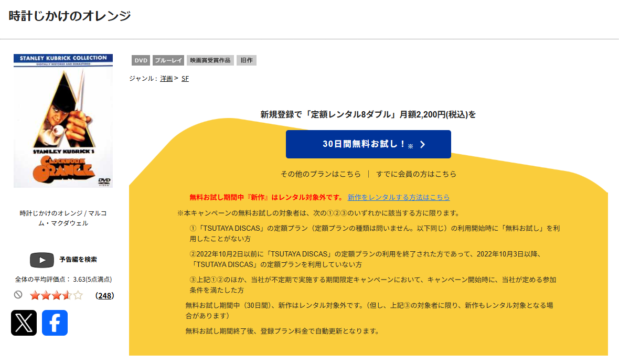
Task: Click the 無料お試し期間終了後、登録プラン料金で自動更新 text
Action: pos(282,331)
